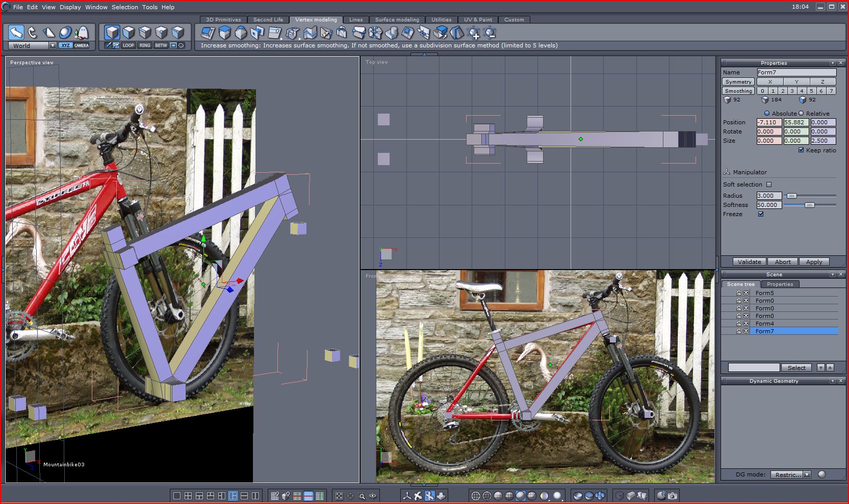Pick the Select arrow tool
Screen dimensions: 849x504
[x=16, y=33]
